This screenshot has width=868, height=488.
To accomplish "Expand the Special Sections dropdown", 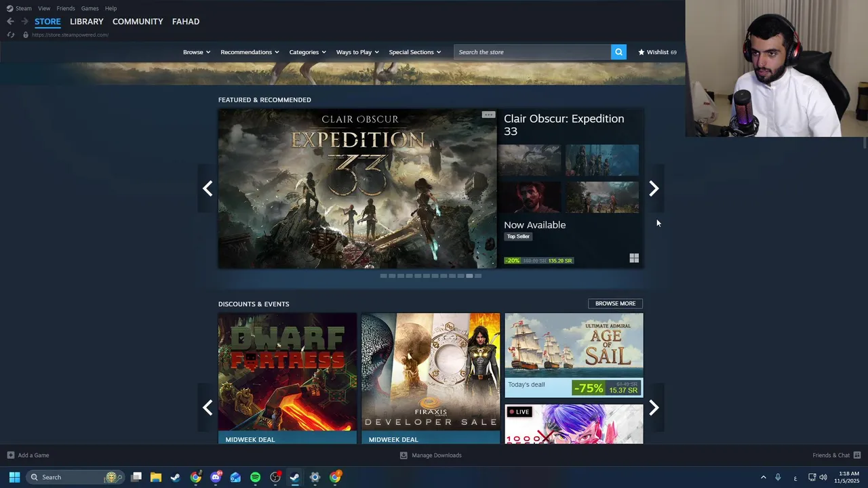I will [414, 52].
